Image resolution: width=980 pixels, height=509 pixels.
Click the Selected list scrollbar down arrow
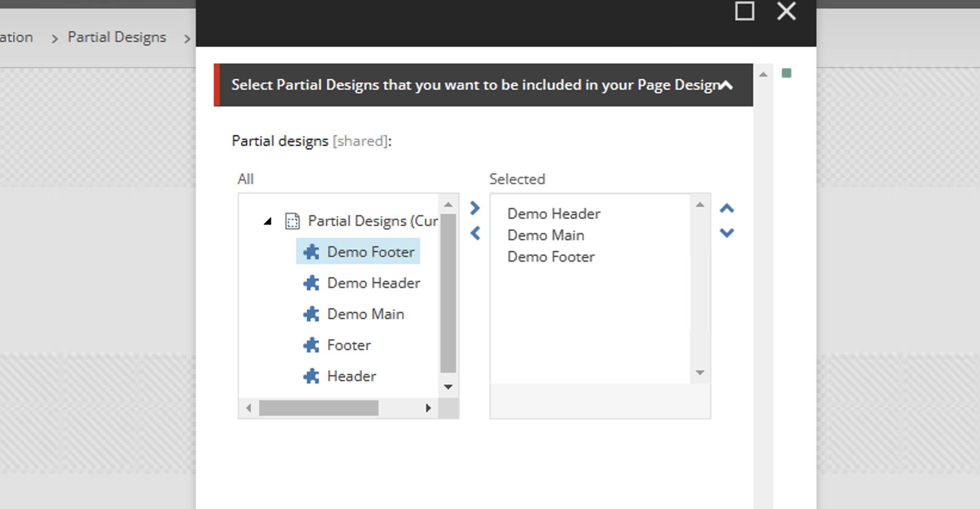point(700,373)
